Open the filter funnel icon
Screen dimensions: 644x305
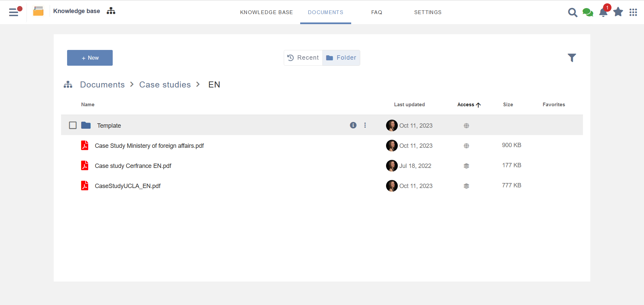click(572, 58)
